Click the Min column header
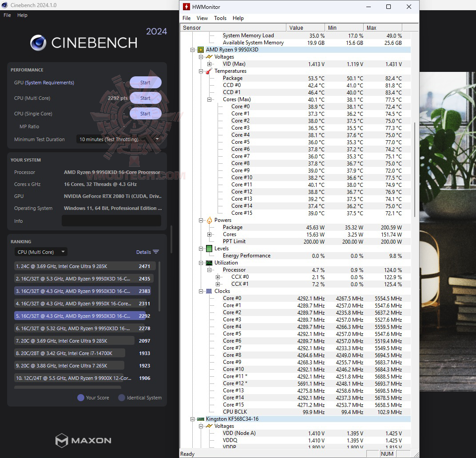This screenshot has width=476, height=458. point(344,28)
